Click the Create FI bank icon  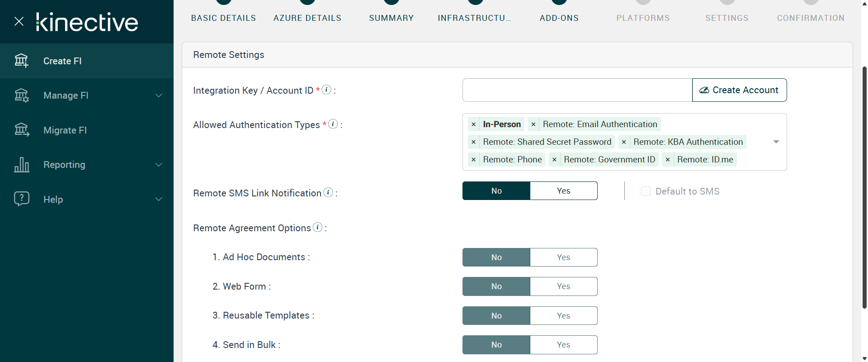pyautogui.click(x=21, y=61)
